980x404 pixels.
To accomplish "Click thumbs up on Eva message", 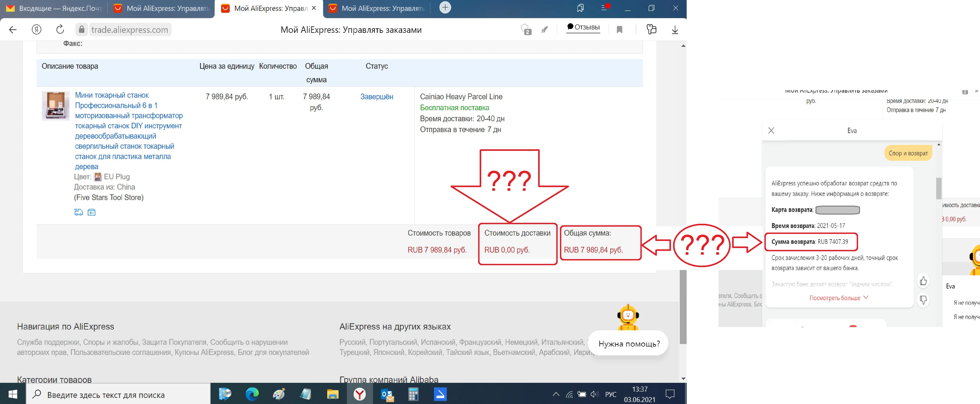I will [x=923, y=281].
